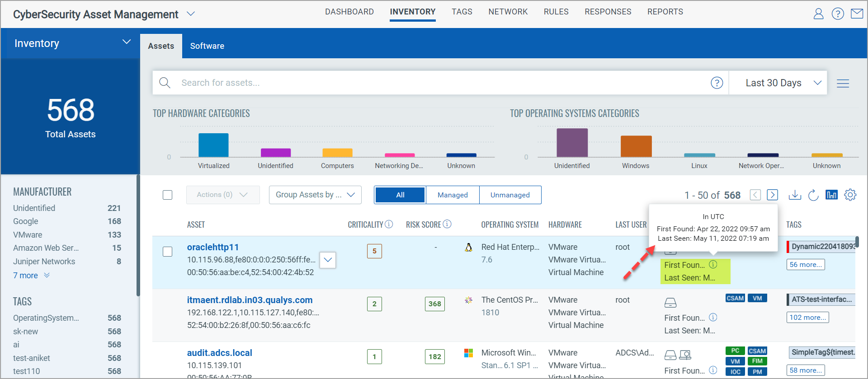Open the RESPONSES menu
Viewport: 868px width, 379px height.
pyautogui.click(x=608, y=12)
